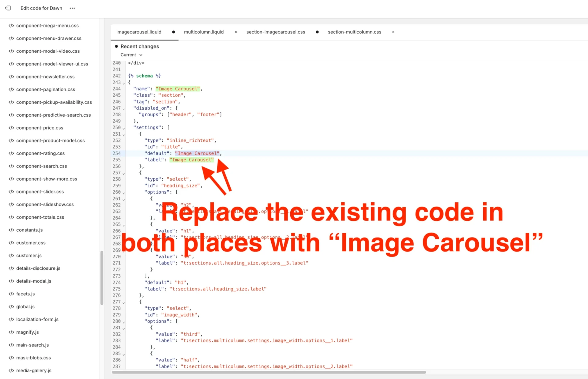Image resolution: width=588 pixels, height=379 pixels.
Task: Collapse the code fold at line 243
Action: [x=123, y=83]
